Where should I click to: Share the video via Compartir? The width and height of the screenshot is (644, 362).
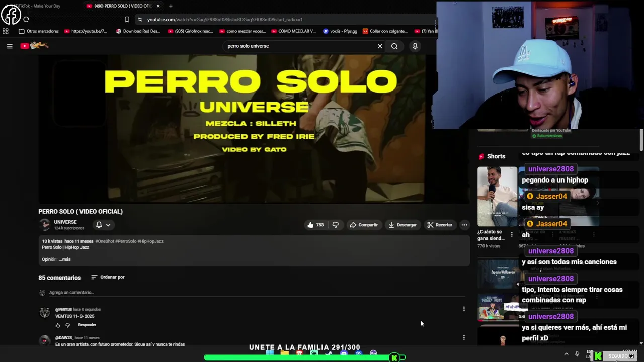pyautogui.click(x=364, y=225)
